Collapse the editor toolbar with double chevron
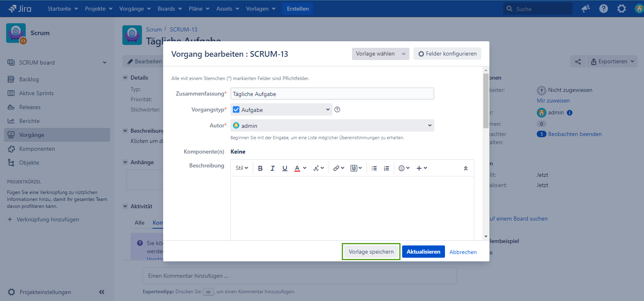This screenshot has width=644, height=301. 466,168
